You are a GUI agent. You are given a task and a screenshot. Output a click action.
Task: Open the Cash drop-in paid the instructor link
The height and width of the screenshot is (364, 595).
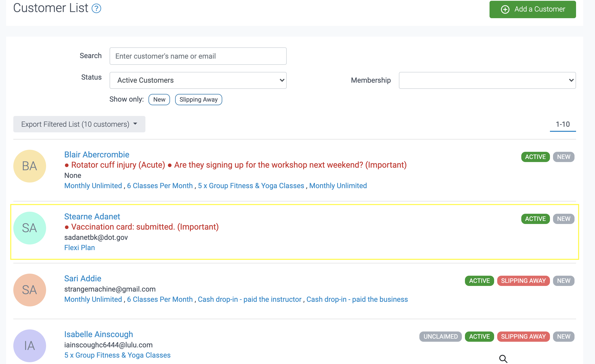click(x=249, y=299)
